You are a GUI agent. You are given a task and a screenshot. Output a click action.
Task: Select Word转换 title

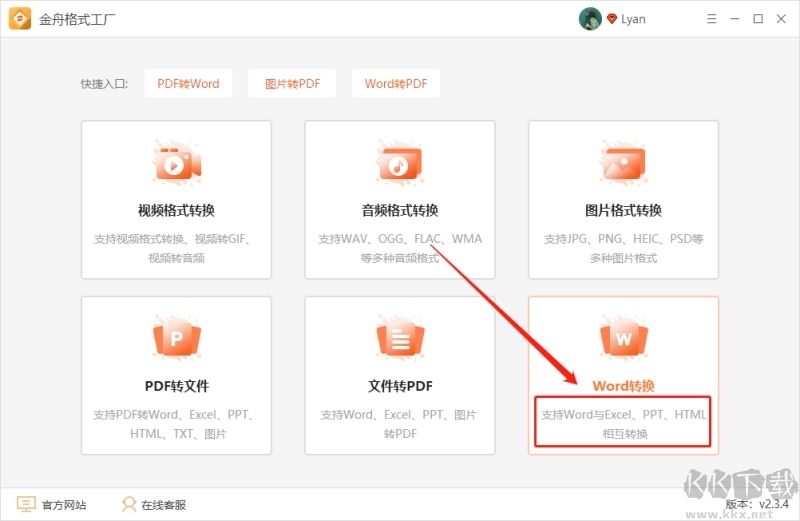point(623,386)
